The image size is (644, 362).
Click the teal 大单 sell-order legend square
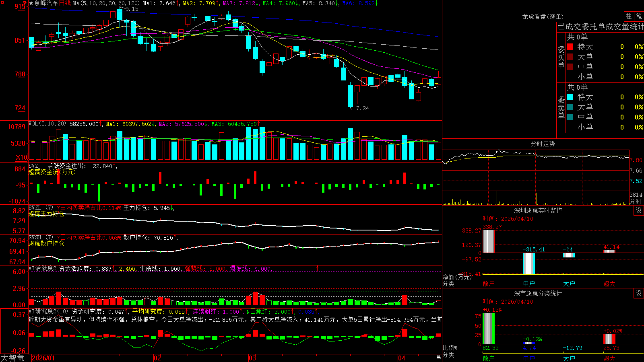coord(570,107)
